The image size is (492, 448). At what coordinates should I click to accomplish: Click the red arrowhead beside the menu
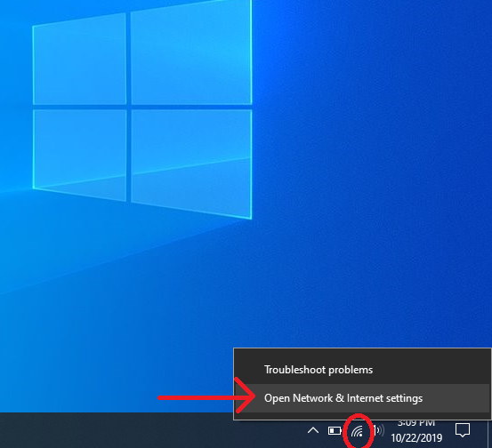[x=246, y=396]
